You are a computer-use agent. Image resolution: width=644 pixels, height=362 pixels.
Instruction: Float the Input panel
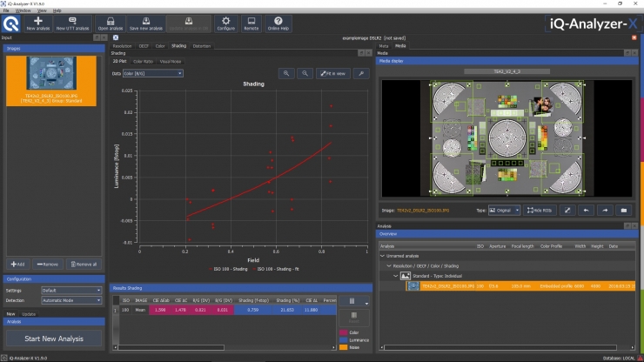tap(97, 37)
